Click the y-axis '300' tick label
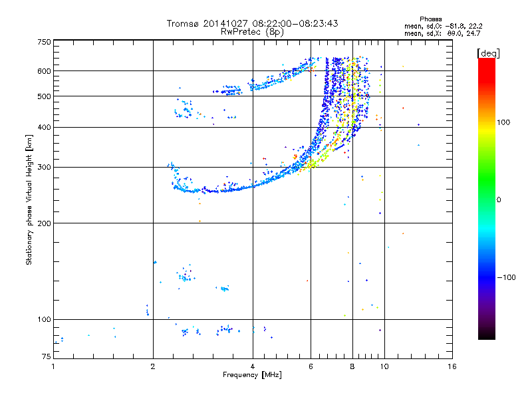This screenshot has width=532, height=399. (44, 168)
